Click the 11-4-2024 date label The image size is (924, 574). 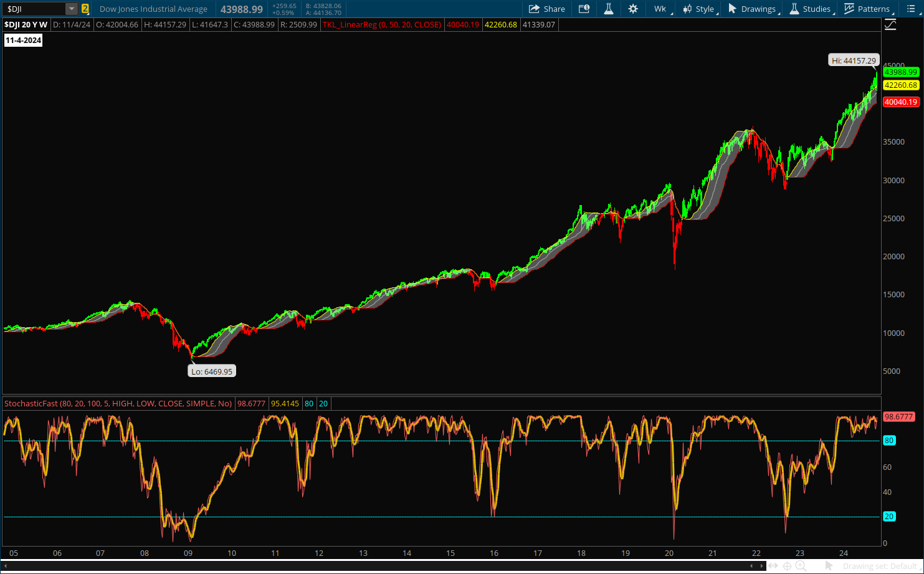click(23, 41)
